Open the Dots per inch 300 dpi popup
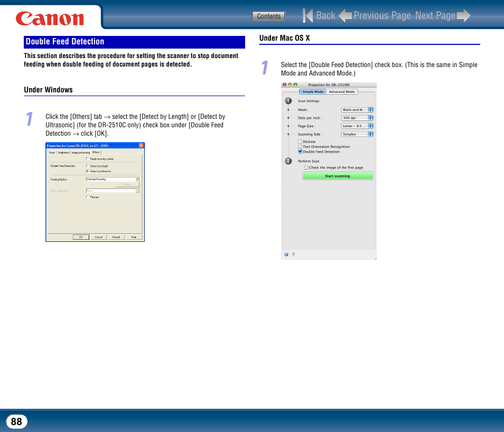 point(357,118)
